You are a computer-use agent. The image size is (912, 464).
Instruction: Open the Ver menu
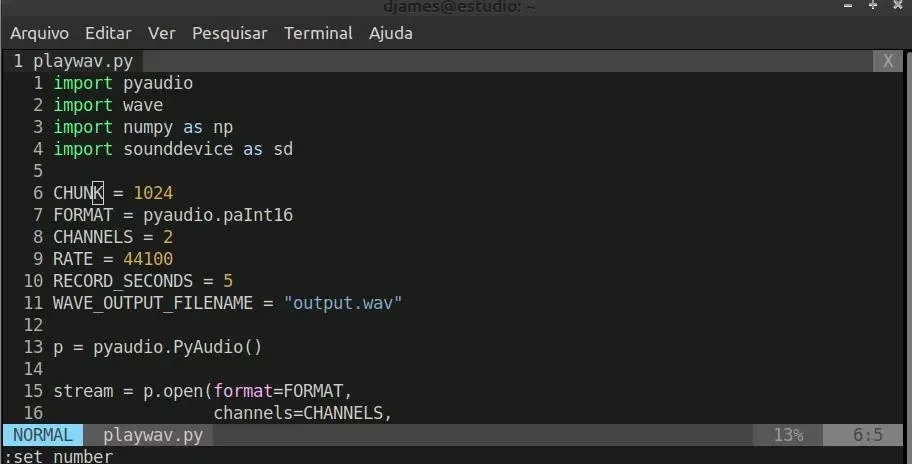click(162, 33)
